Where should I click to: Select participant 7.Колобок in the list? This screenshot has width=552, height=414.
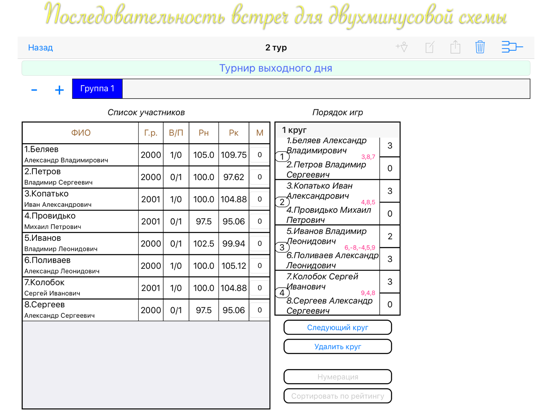point(80,288)
